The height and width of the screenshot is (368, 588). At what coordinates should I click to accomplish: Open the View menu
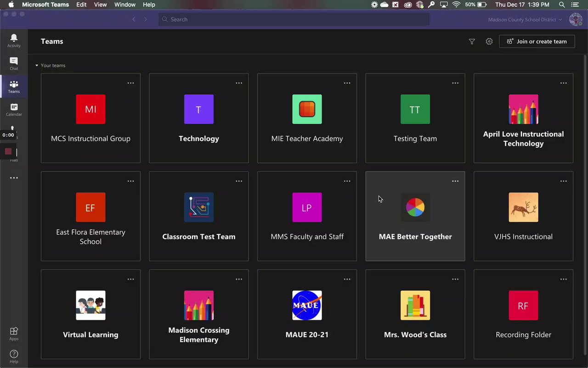(x=100, y=5)
